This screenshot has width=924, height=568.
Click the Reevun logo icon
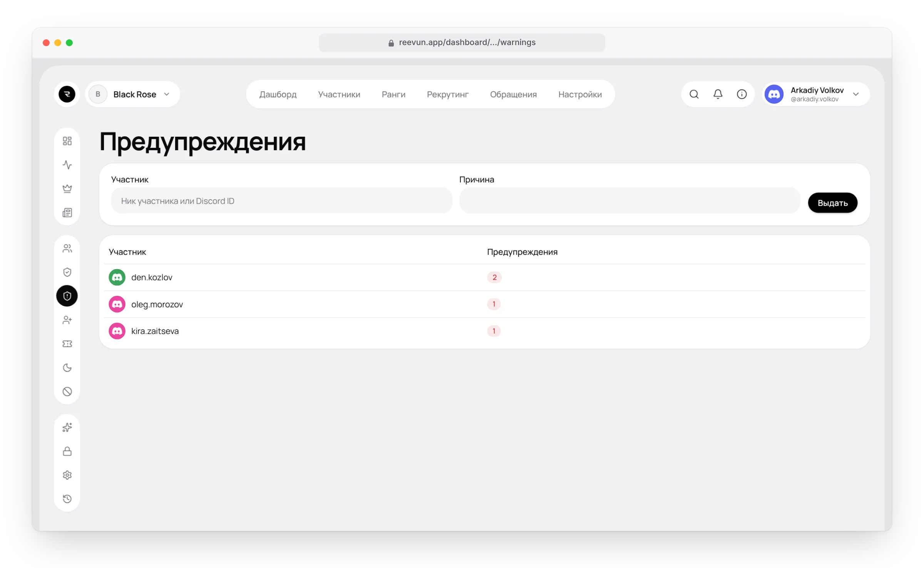click(x=67, y=94)
